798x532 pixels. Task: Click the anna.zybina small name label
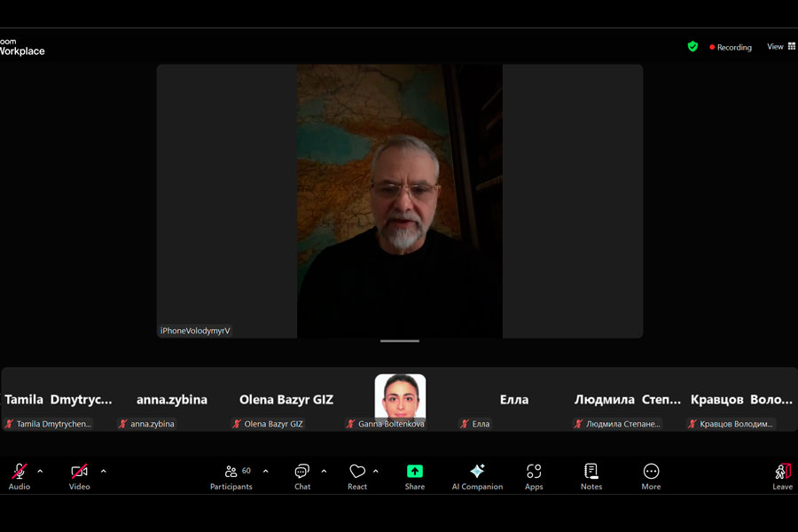(x=153, y=424)
